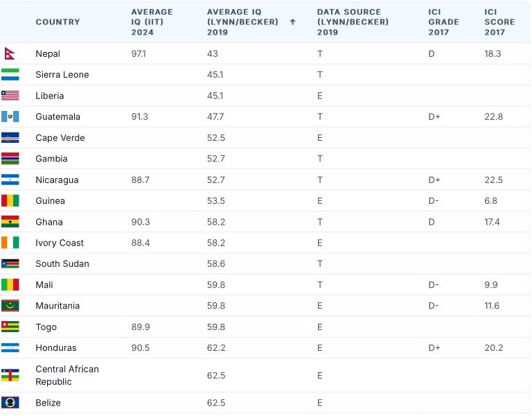Click the Guatemala flag icon

point(10,116)
